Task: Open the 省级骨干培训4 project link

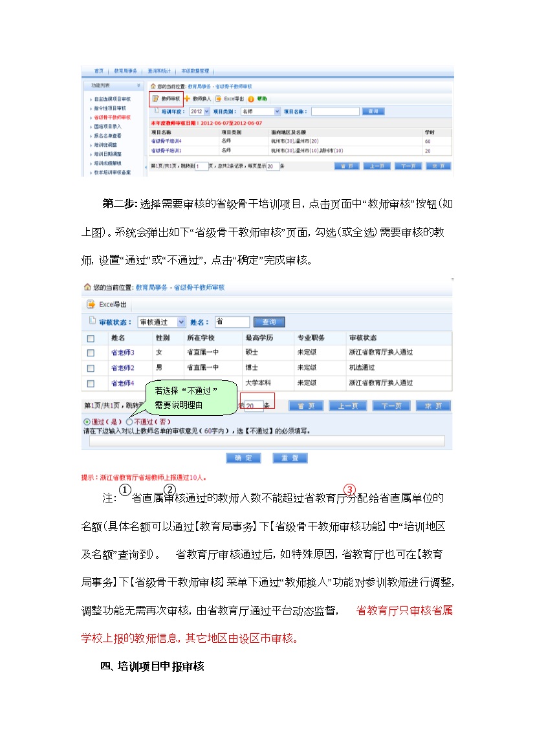Action: click(166, 141)
